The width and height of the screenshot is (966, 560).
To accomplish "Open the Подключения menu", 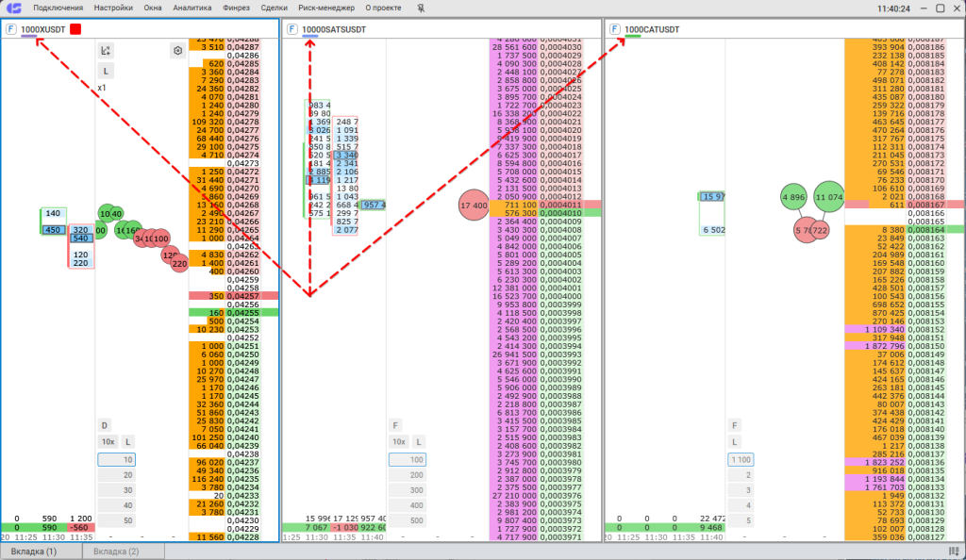I will click(57, 8).
